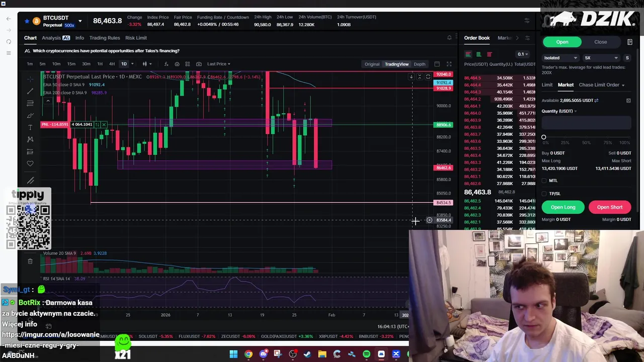Viewport: 644px width, 362px height.
Task: Switch to Open position mode
Action: 562,42
